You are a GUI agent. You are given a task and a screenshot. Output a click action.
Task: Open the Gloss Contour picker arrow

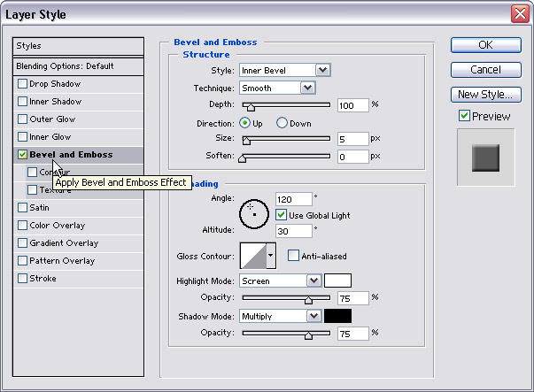pyautogui.click(x=270, y=255)
